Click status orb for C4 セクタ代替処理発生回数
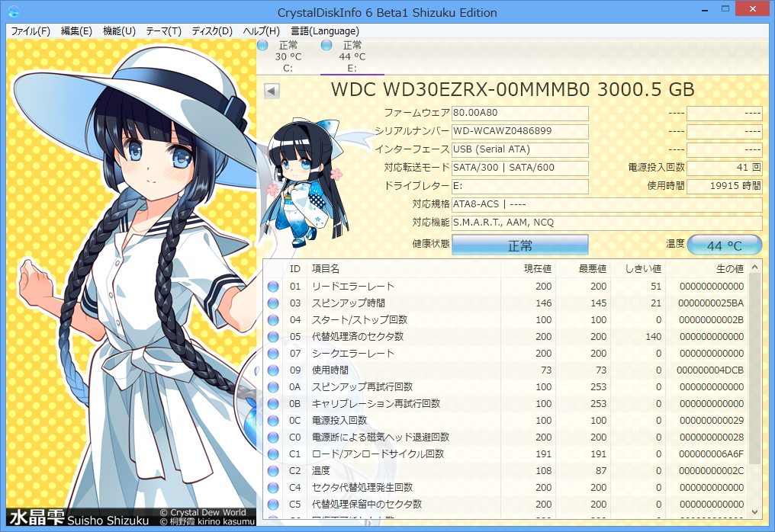This screenshot has width=775, height=532. pyautogui.click(x=273, y=488)
